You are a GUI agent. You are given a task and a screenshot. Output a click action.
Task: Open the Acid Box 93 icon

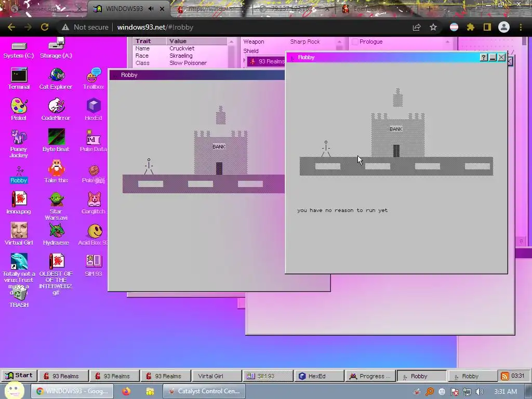[94, 234]
